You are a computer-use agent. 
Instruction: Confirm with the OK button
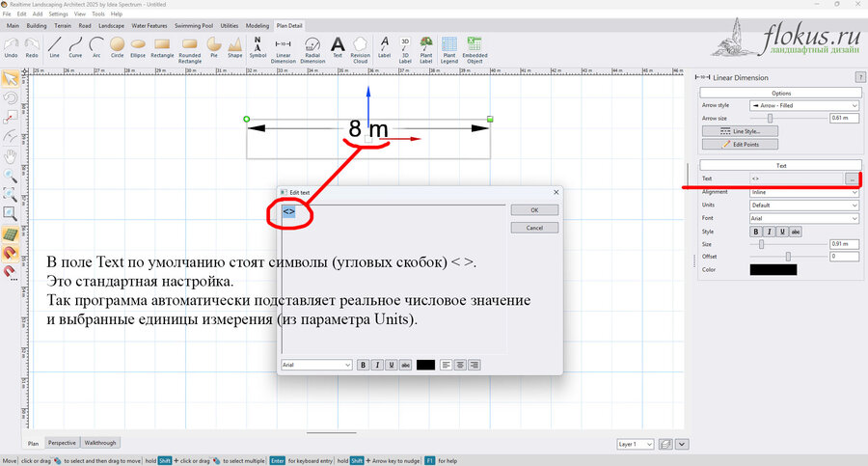534,210
